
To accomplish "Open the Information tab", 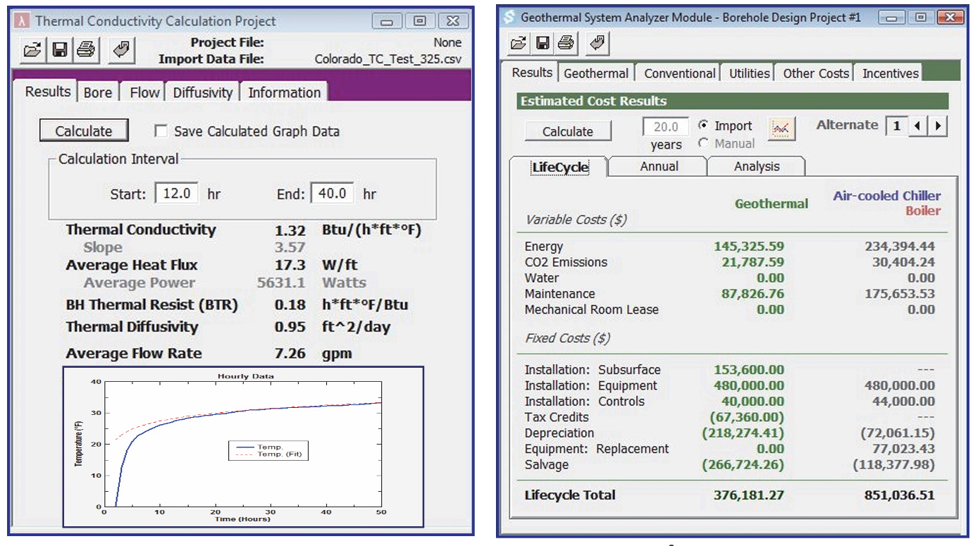I will click(x=285, y=92).
